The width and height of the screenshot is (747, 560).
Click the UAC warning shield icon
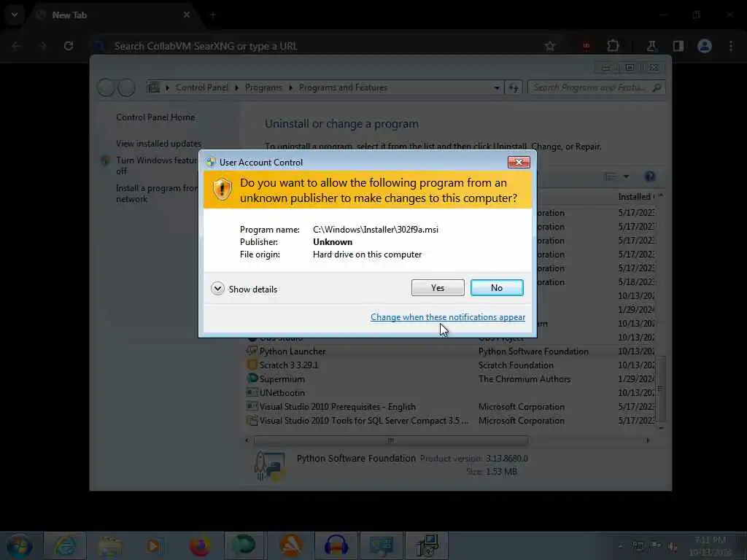point(222,190)
